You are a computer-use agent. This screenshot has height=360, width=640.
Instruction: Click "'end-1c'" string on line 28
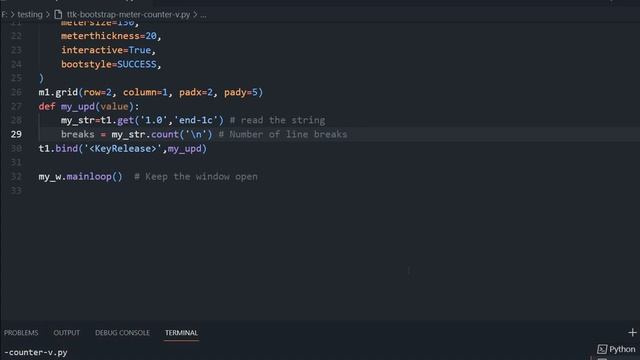pos(196,120)
